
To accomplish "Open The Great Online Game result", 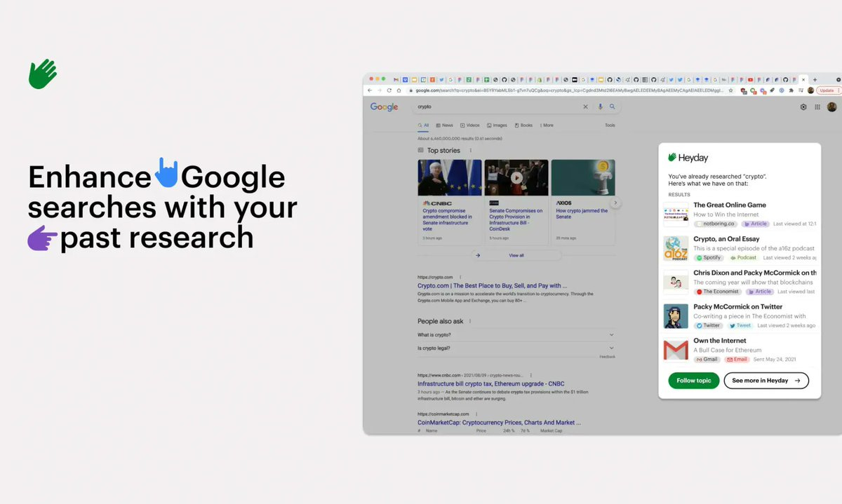I will (730, 205).
